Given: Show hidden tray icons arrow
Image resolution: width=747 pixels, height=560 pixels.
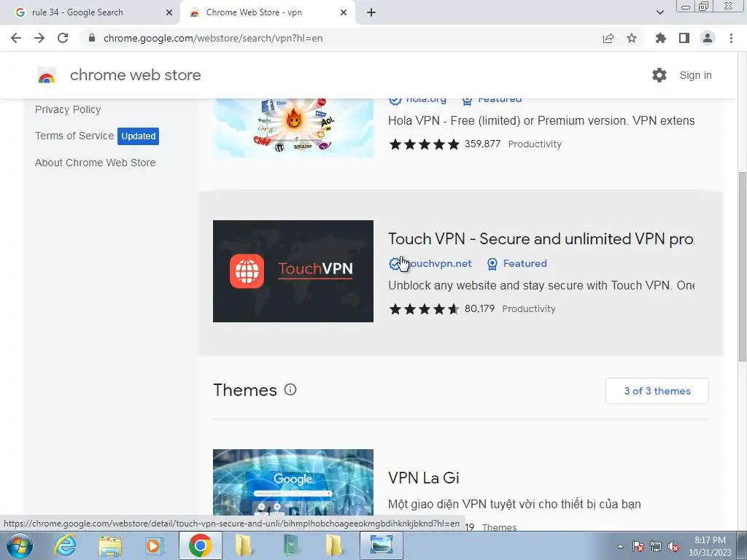Looking at the screenshot, I should (x=620, y=547).
